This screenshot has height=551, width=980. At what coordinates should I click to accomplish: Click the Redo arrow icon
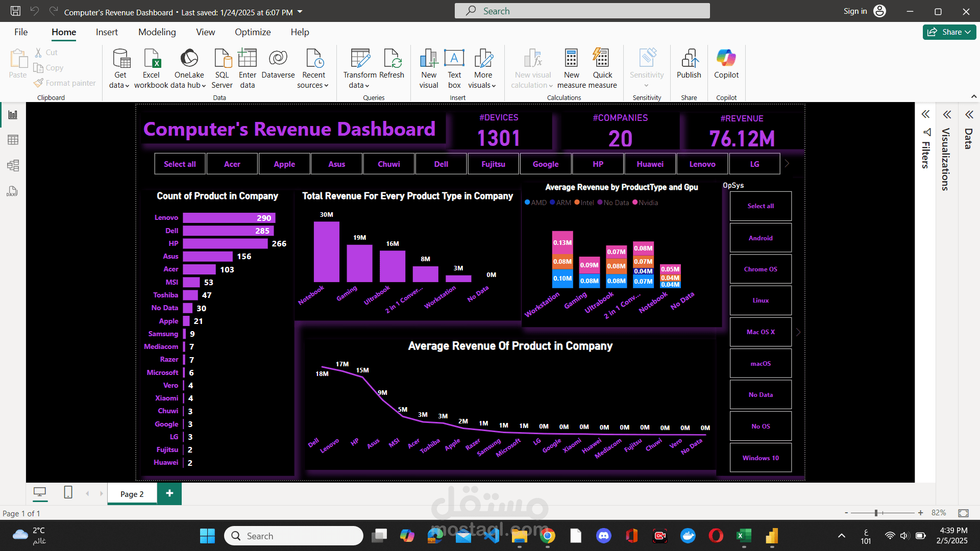click(54, 11)
